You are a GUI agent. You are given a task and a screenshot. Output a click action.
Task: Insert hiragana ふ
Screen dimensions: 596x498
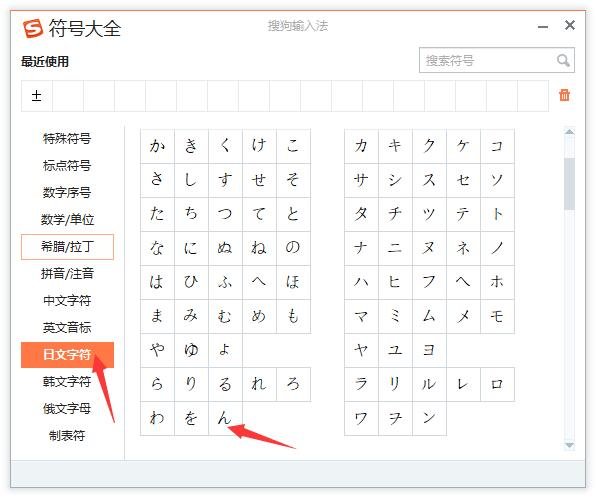tap(225, 282)
